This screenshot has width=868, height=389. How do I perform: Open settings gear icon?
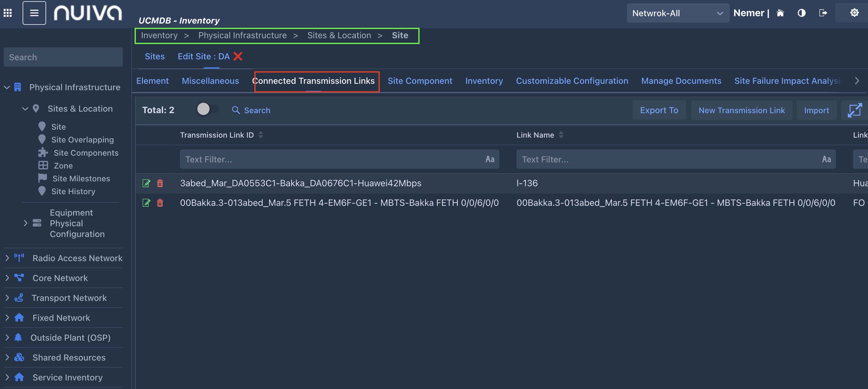(854, 13)
